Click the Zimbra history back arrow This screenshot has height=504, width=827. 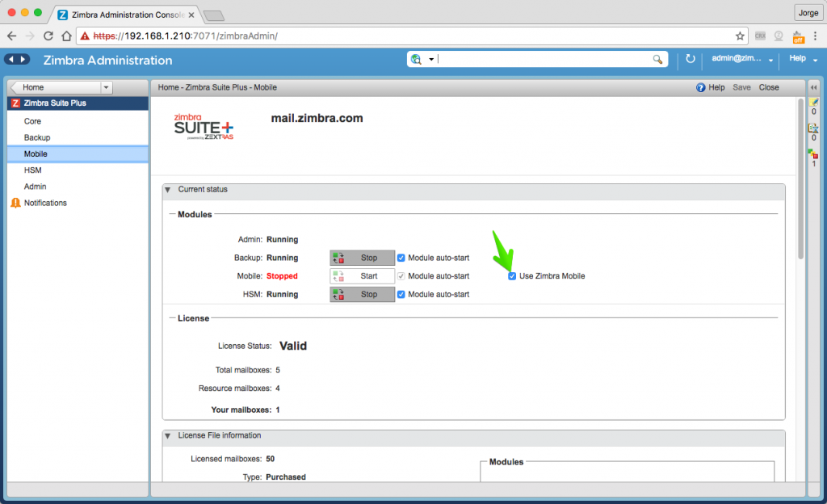[10, 59]
